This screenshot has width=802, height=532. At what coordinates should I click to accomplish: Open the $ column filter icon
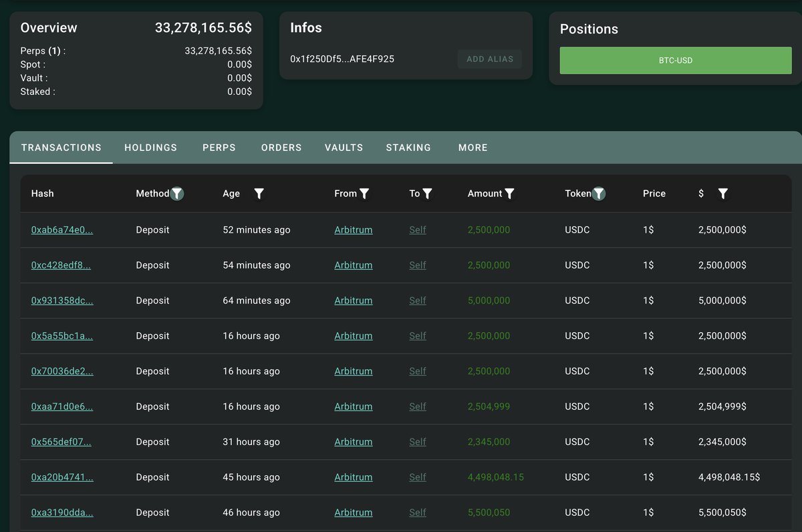click(x=722, y=194)
